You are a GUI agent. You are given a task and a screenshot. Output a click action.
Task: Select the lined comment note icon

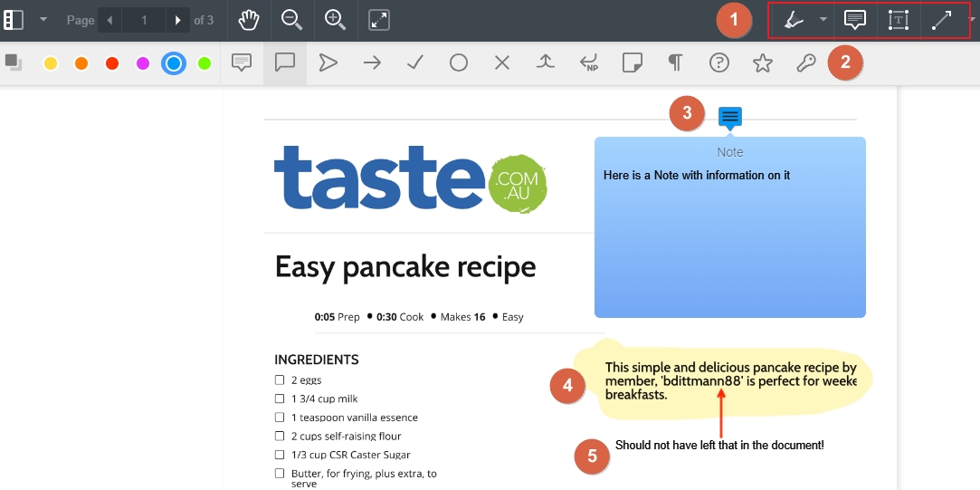click(x=242, y=62)
